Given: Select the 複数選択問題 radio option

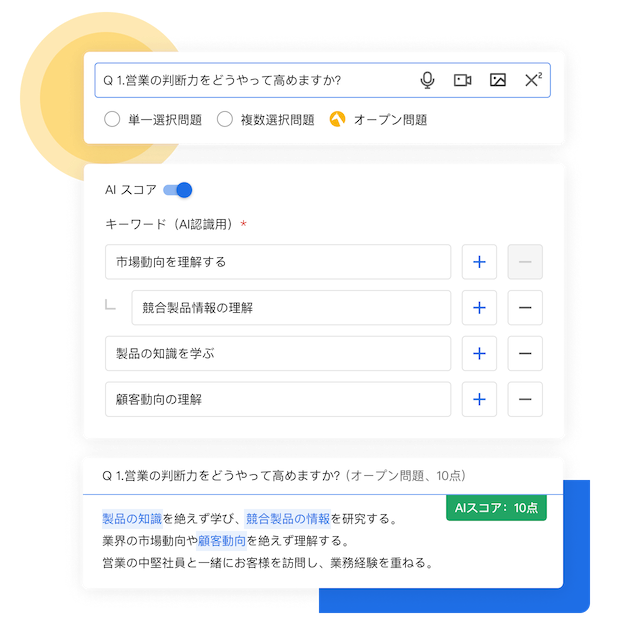Looking at the screenshot, I should point(225,119).
